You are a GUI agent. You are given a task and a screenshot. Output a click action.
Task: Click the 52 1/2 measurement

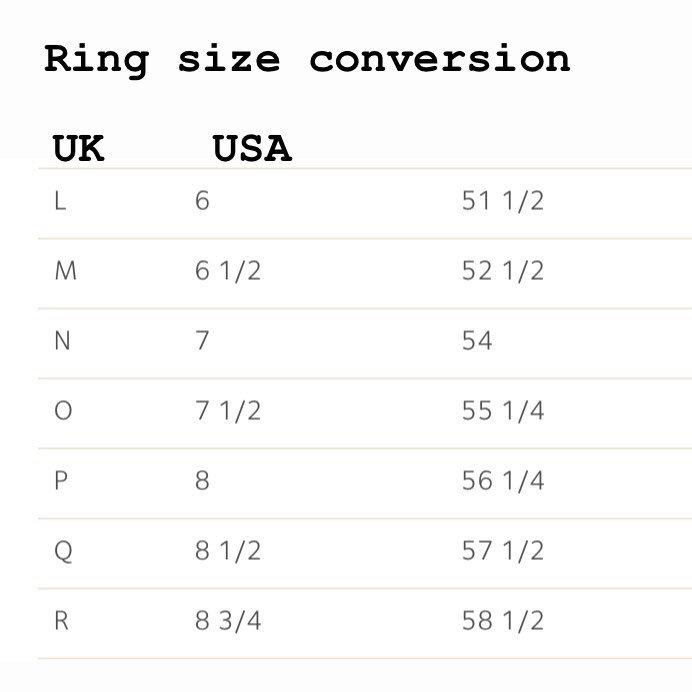[x=502, y=271]
